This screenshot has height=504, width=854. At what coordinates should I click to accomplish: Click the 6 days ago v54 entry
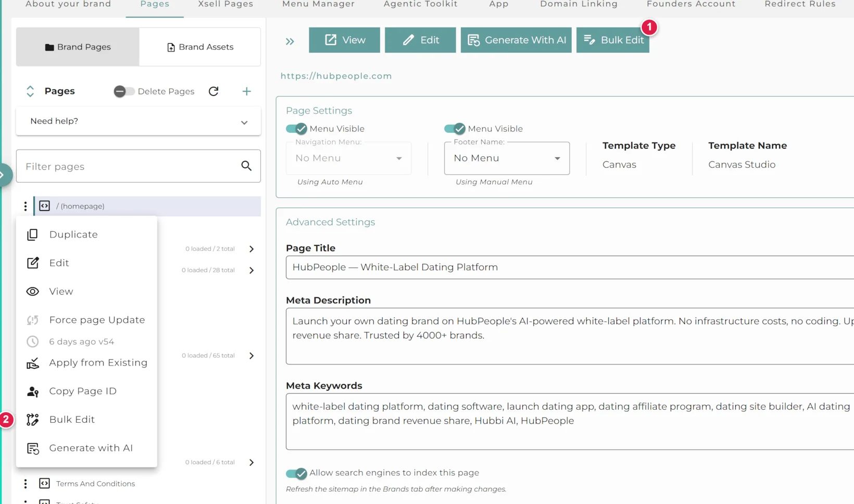(81, 342)
